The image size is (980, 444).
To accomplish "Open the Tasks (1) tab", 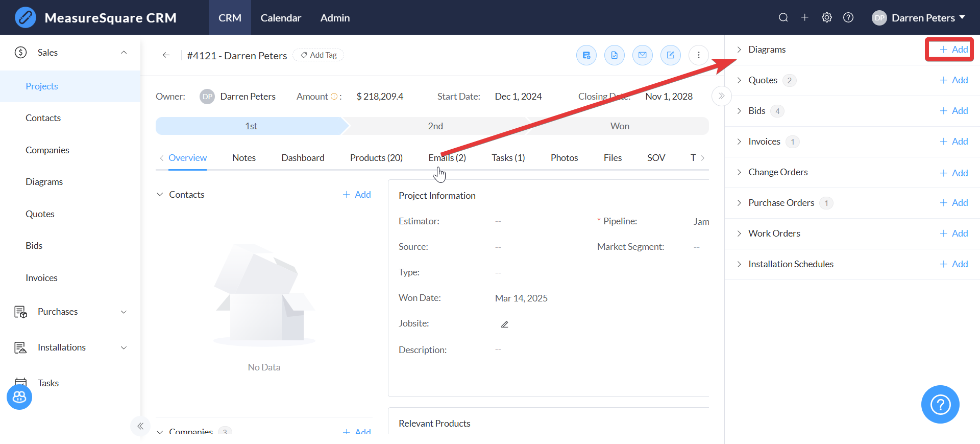I will 508,158.
